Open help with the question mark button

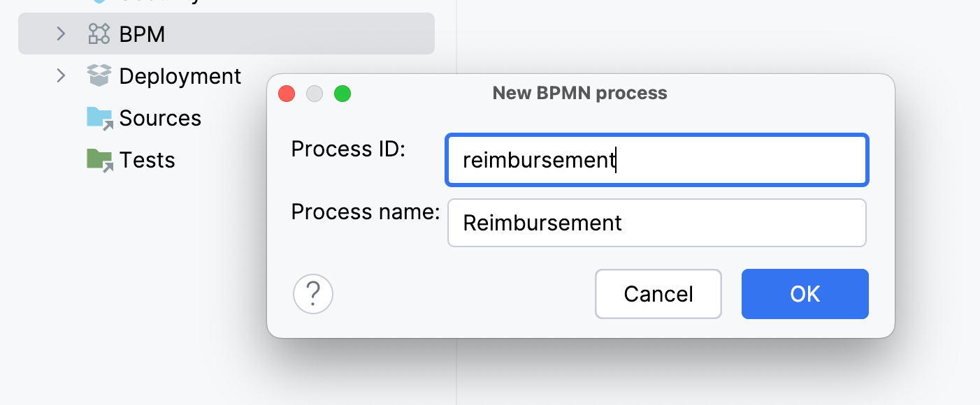[313, 295]
